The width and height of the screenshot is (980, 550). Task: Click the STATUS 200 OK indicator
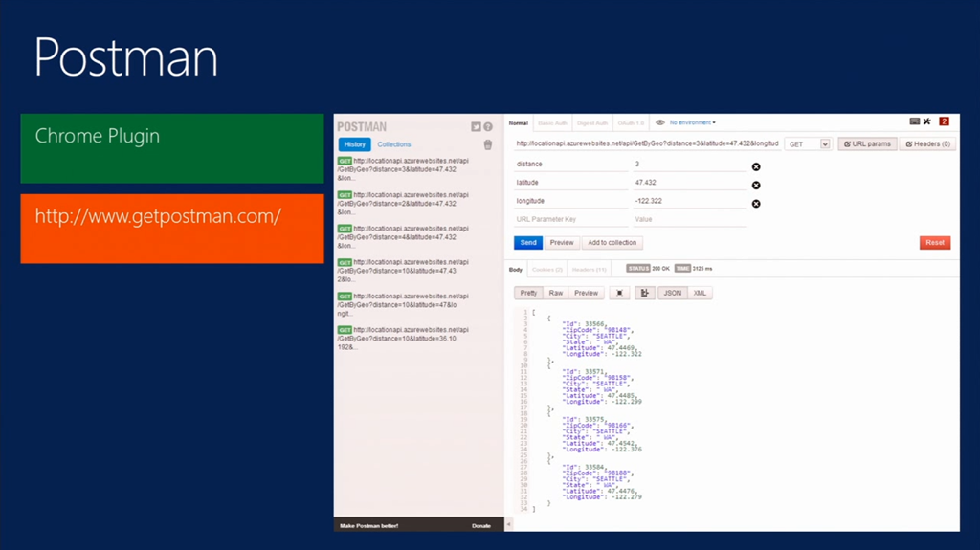point(648,268)
